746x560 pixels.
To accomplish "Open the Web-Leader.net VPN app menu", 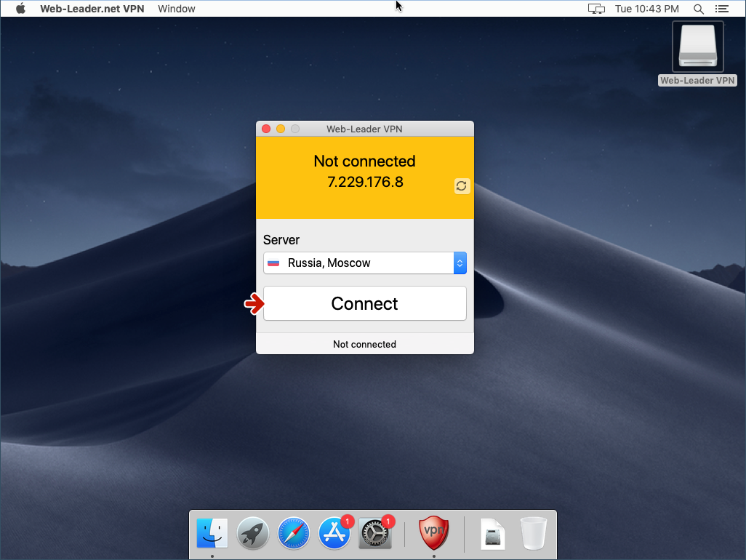I will point(92,9).
